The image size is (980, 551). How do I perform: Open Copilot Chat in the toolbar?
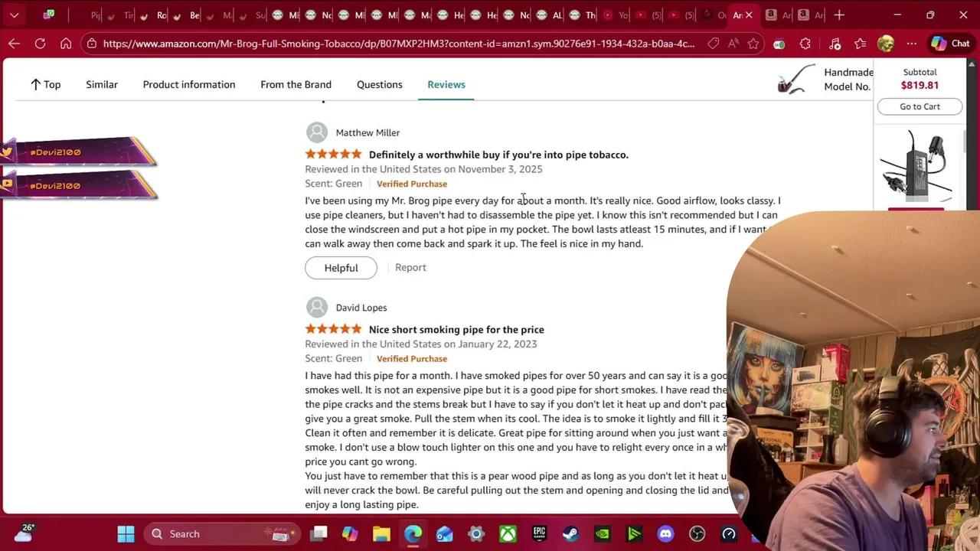click(950, 44)
